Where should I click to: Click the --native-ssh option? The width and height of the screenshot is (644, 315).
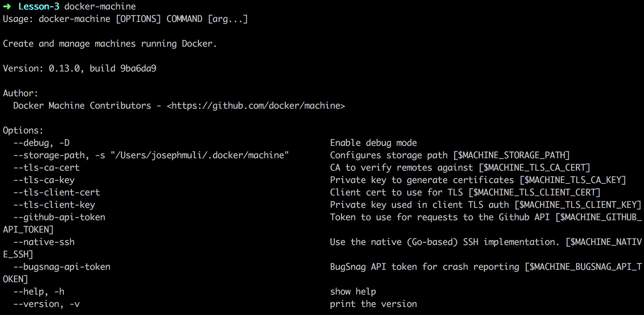44,242
